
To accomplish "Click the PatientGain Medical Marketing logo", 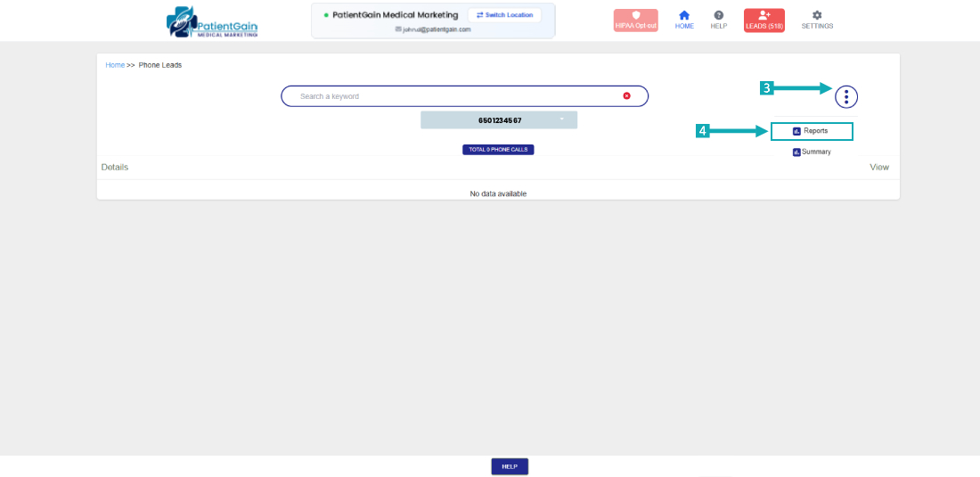I will click(x=212, y=22).
